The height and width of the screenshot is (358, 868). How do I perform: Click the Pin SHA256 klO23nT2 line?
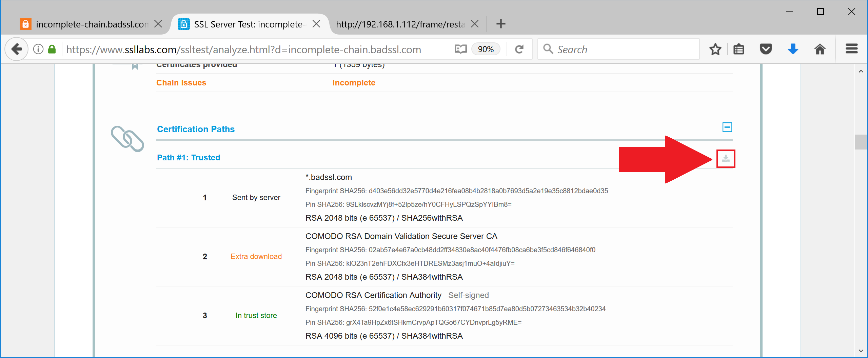pyautogui.click(x=410, y=263)
